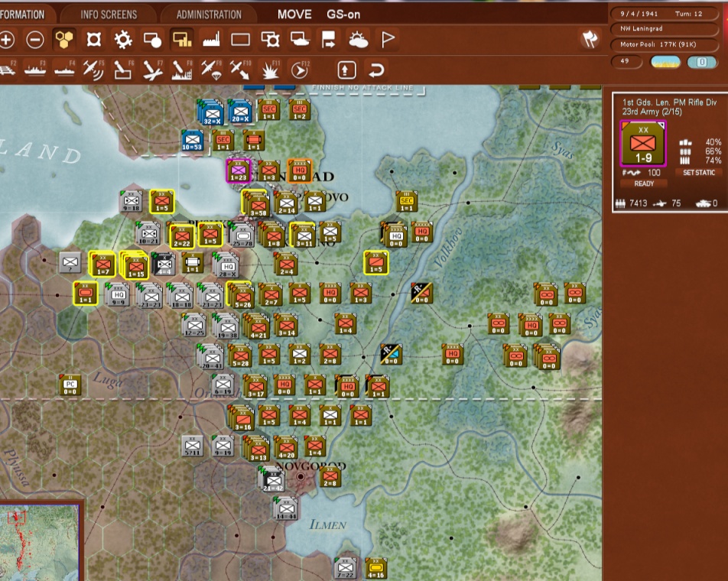Click the 23rd Army (2/15) link
The image size is (728, 581).
pos(652,112)
